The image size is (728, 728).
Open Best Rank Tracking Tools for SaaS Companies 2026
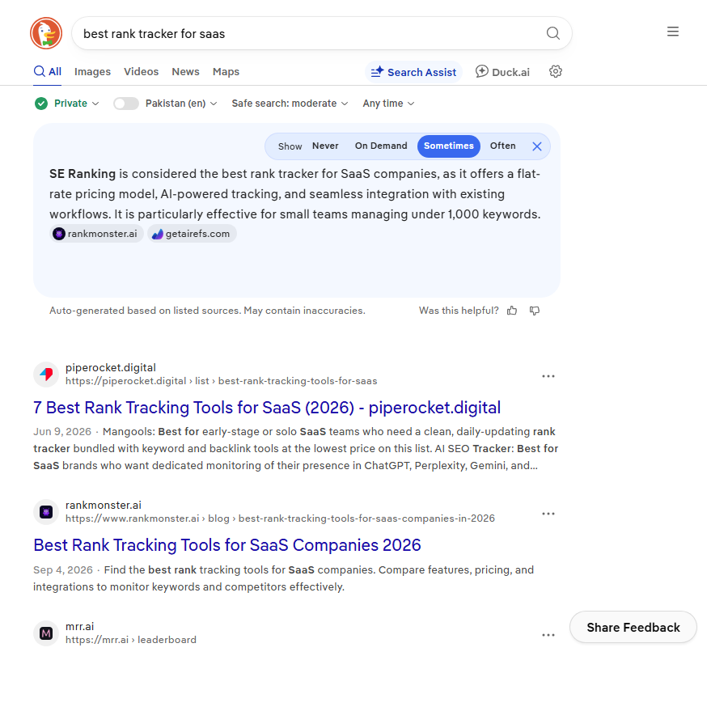click(227, 544)
